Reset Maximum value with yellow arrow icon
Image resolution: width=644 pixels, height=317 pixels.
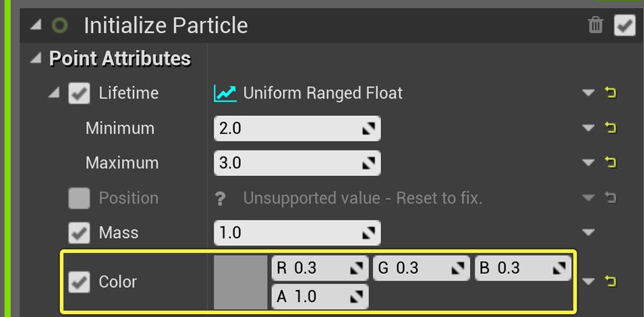612,163
